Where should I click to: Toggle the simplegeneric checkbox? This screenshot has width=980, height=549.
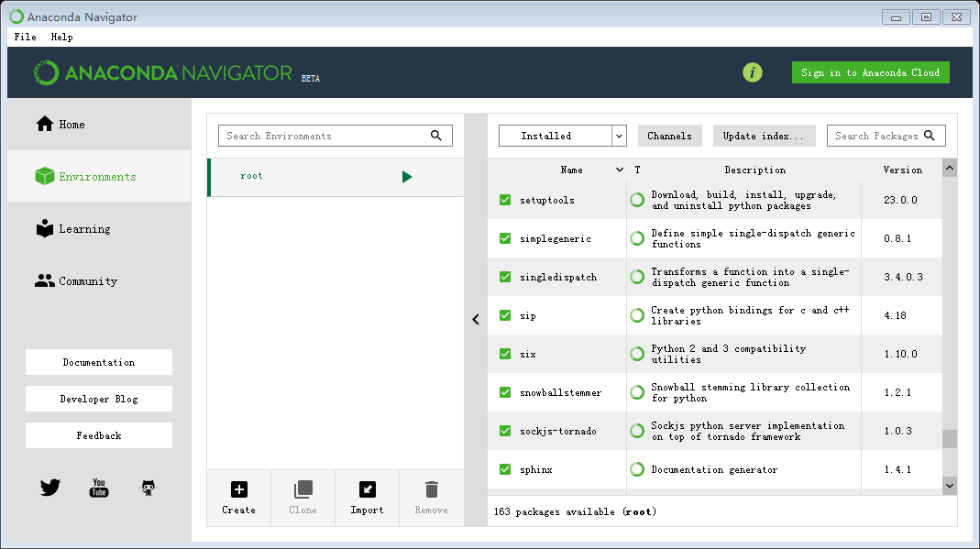click(505, 238)
